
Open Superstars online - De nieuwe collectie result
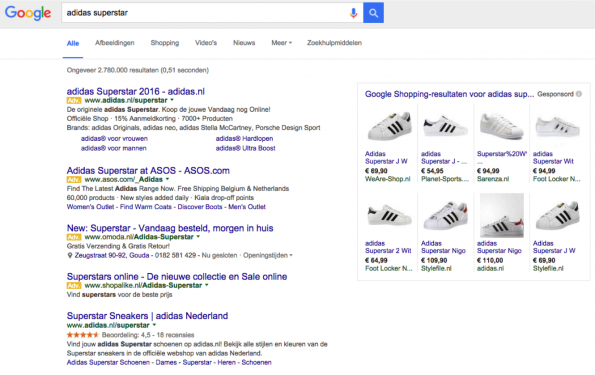[x=177, y=277]
